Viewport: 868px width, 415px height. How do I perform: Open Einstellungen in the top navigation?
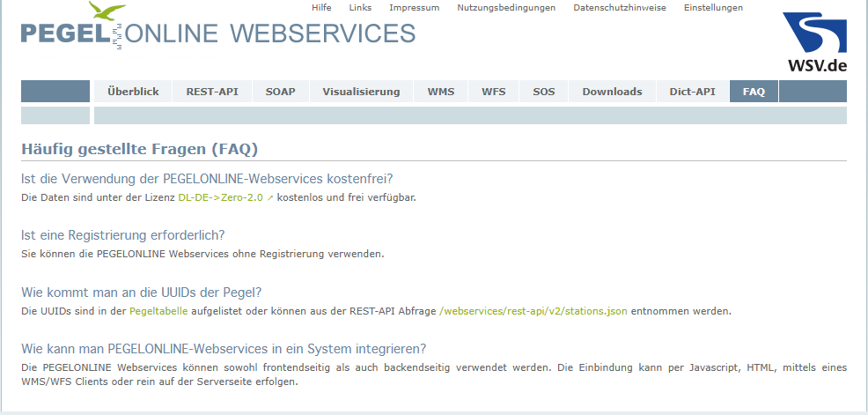pyautogui.click(x=713, y=8)
